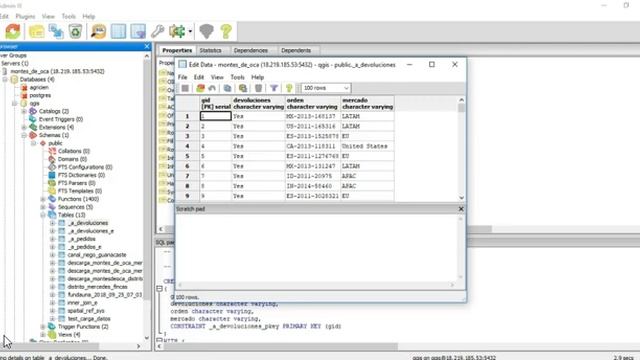Expand the Views (4) node
Screen dimensions: 640x360
[x=43, y=335]
